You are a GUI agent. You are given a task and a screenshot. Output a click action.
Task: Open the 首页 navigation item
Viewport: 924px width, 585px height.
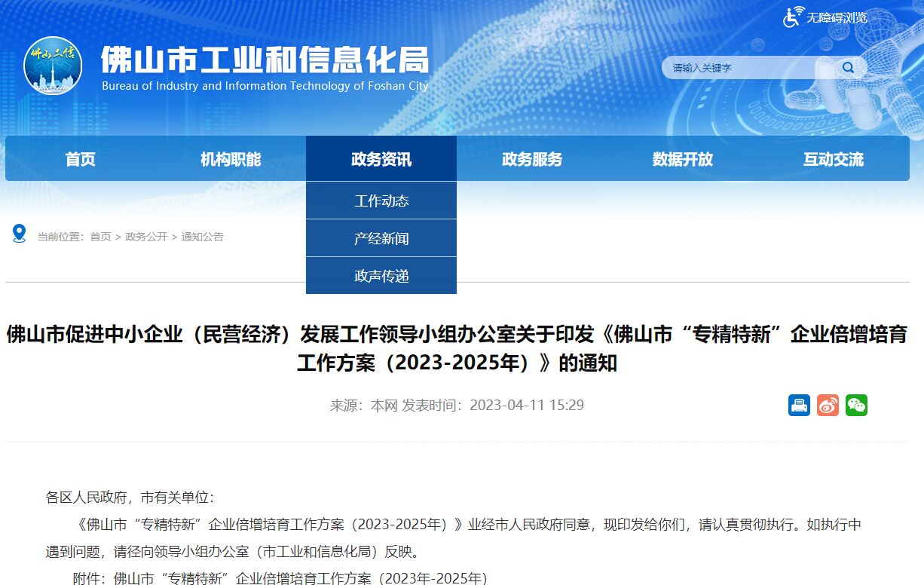81,159
